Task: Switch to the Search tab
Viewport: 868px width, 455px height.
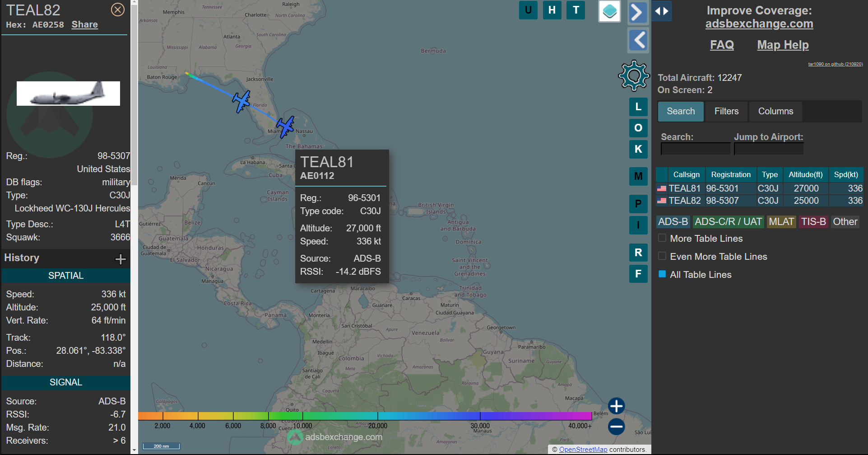Action: coord(681,111)
